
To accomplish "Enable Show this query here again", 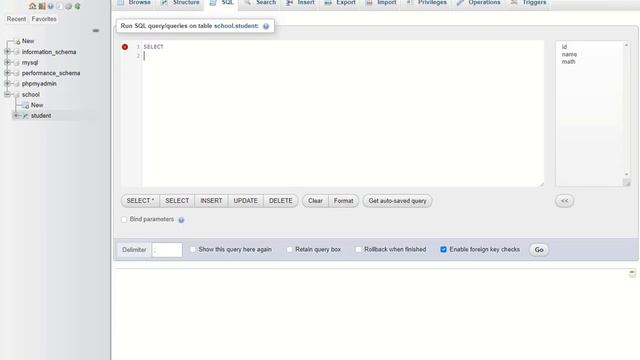I will point(193,249).
